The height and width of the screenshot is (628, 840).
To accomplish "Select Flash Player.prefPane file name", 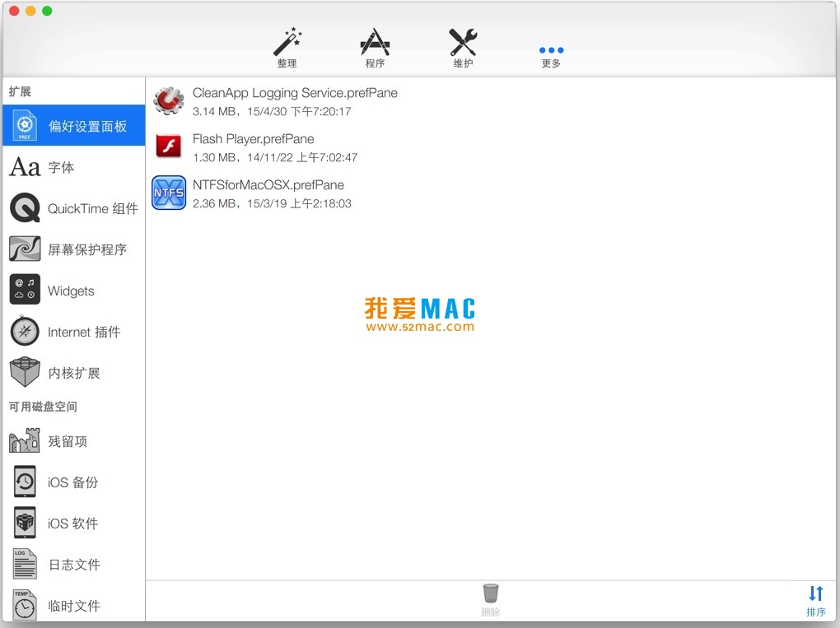I will (254, 139).
